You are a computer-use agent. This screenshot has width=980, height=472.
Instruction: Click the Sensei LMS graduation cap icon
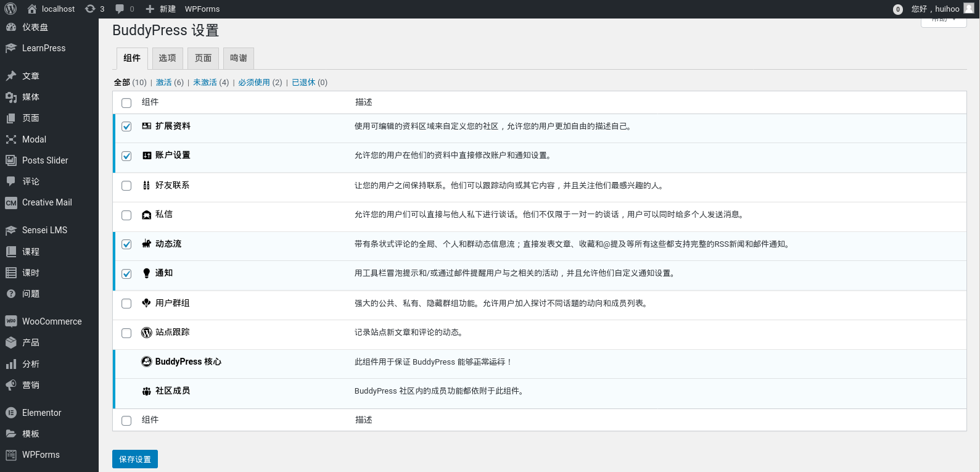[10, 230]
